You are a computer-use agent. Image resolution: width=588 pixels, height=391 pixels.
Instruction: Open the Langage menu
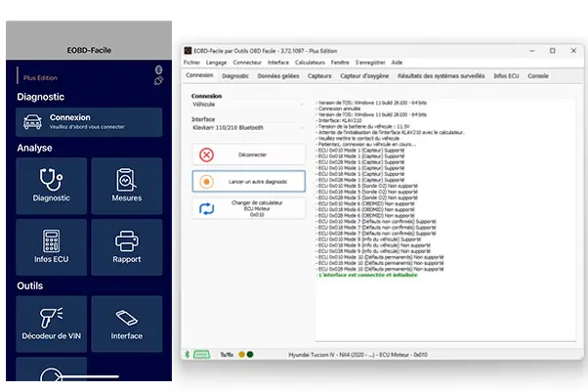217,63
